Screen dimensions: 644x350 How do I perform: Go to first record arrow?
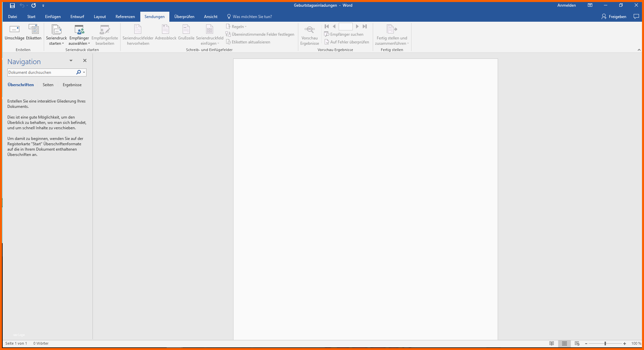coord(327,26)
